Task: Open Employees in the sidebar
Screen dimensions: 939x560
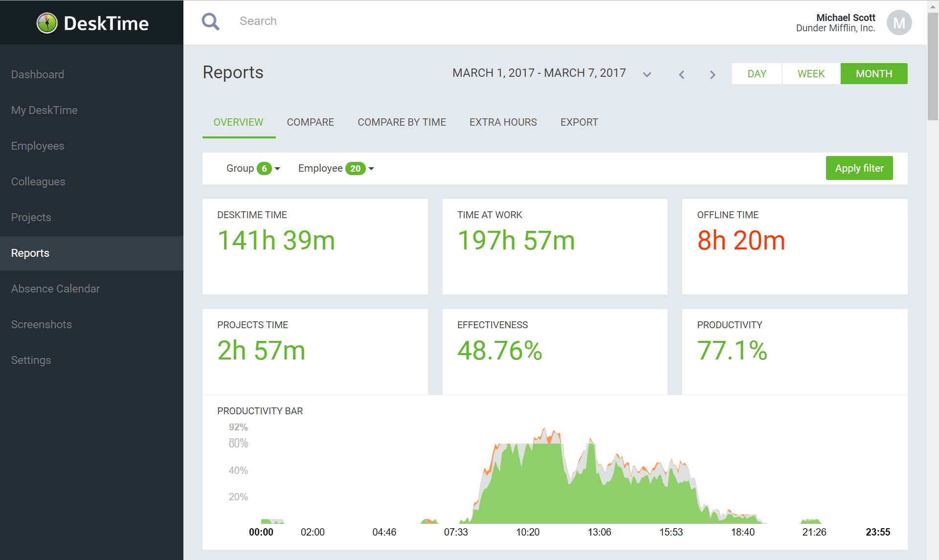Action: pos(91,146)
